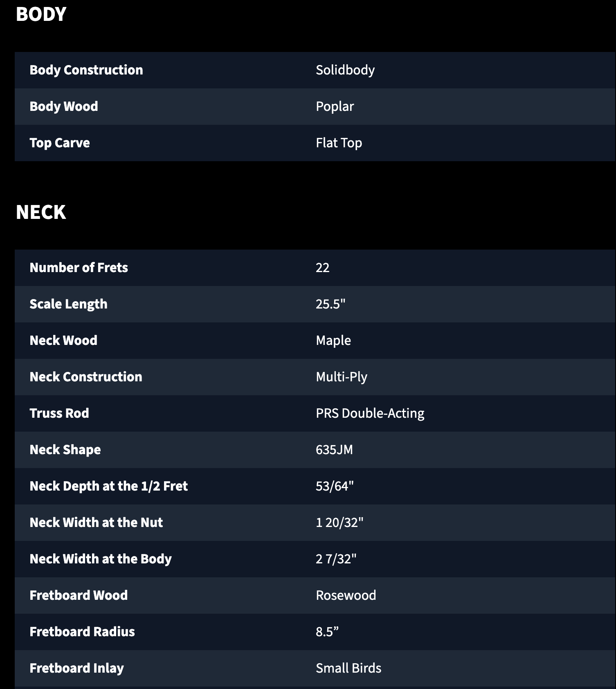Click the Rosewood fretboard wood value
Screen dimensions: 616x689
pyautogui.click(x=346, y=595)
